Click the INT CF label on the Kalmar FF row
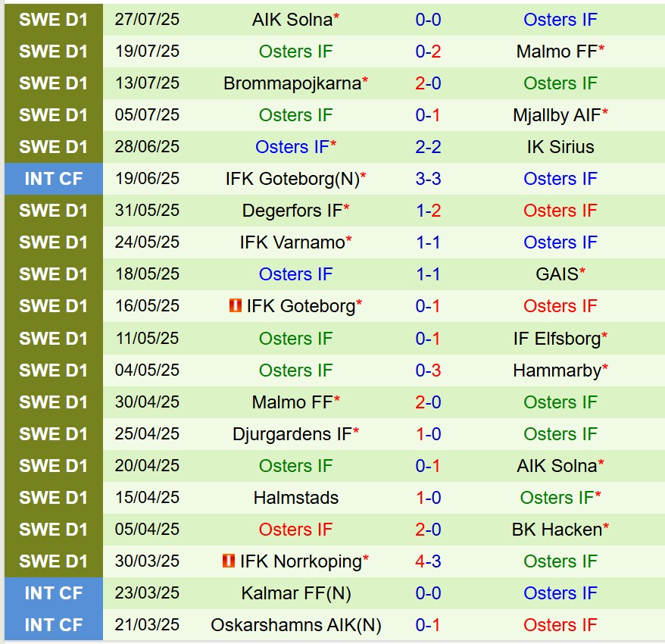The height and width of the screenshot is (644, 665). [53, 593]
